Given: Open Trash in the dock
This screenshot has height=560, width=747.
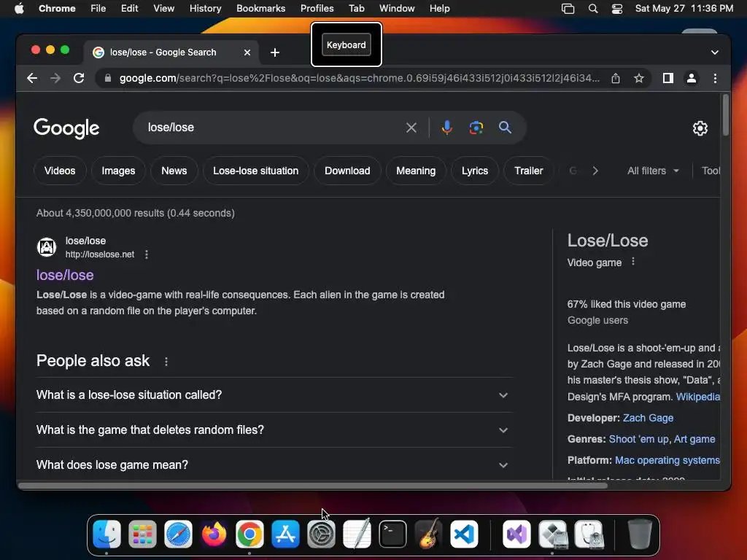Looking at the screenshot, I should [x=639, y=534].
